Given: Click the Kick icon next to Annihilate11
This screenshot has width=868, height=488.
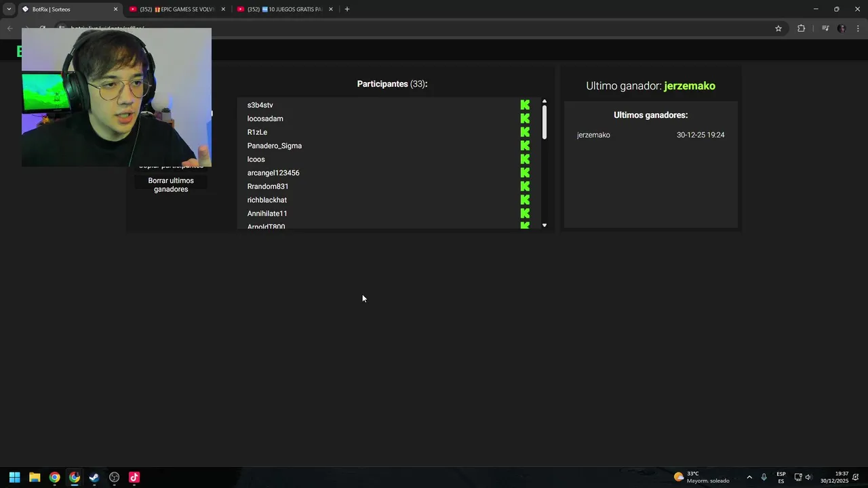Looking at the screenshot, I should click(525, 213).
